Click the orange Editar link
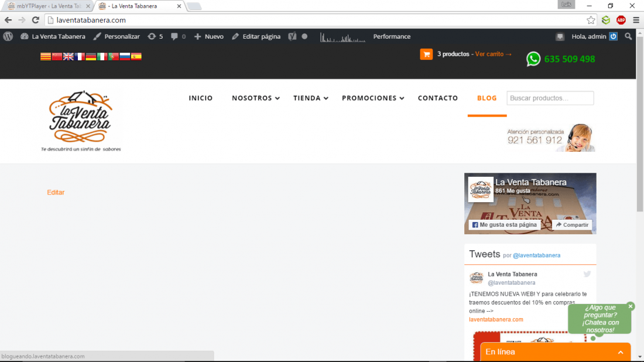644x362 pixels. coord(56,192)
